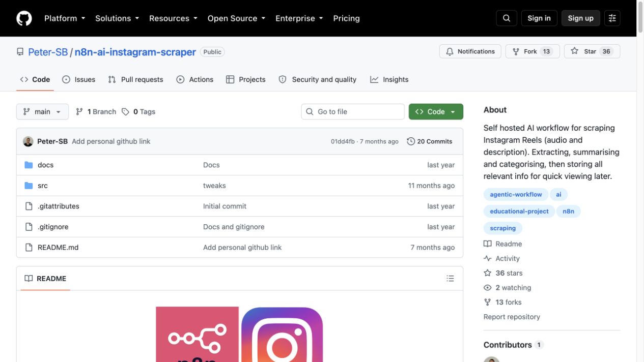
Task: Select the Code tab
Action: (35, 79)
